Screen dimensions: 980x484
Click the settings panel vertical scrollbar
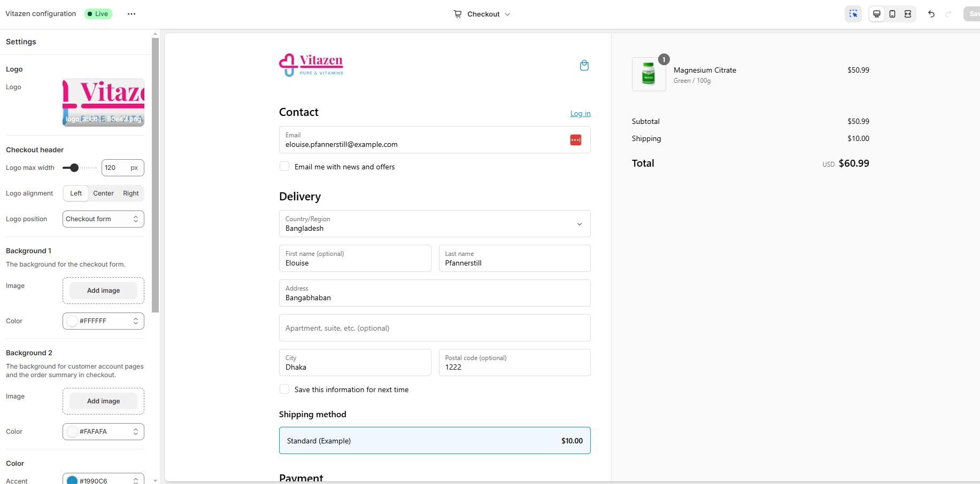click(155, 175)
